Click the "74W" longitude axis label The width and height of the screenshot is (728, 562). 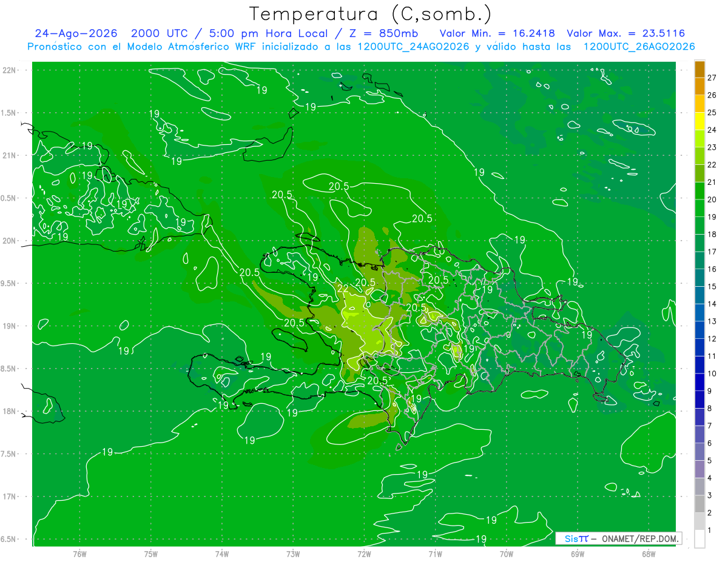pyautogui.click(x=222, y=554)
